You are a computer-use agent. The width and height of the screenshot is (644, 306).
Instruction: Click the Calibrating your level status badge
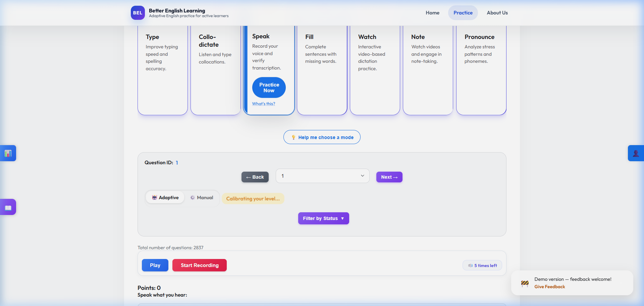pos(253,199)
